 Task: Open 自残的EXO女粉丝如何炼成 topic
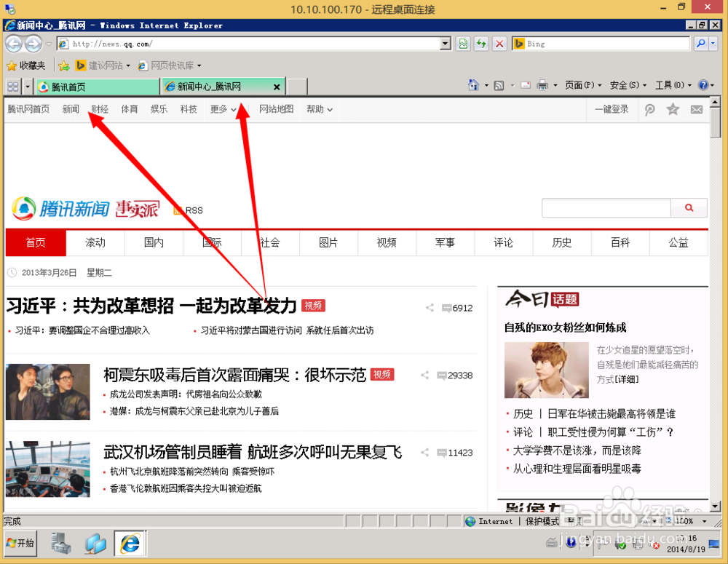tap(566, 327)
